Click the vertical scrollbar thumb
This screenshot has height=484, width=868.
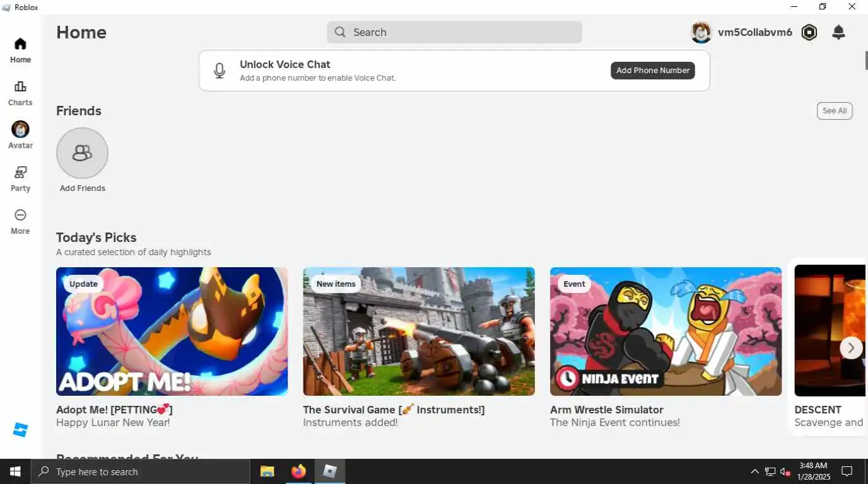866,60
